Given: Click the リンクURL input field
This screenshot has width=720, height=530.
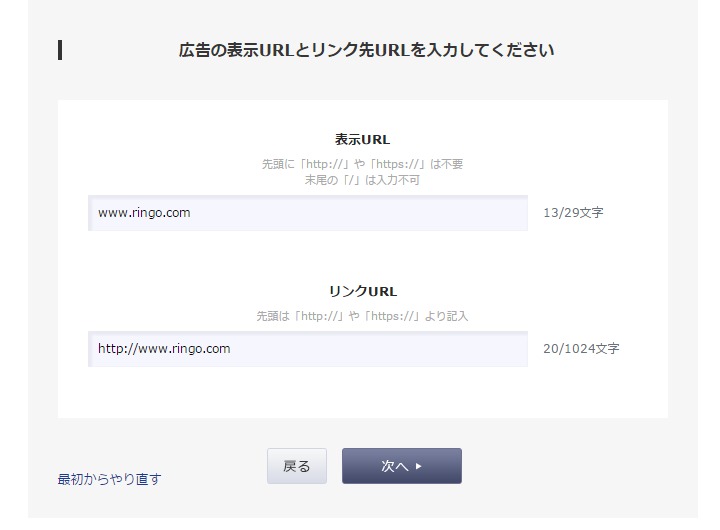Looking at the screenshot, I should click(308, 349).
